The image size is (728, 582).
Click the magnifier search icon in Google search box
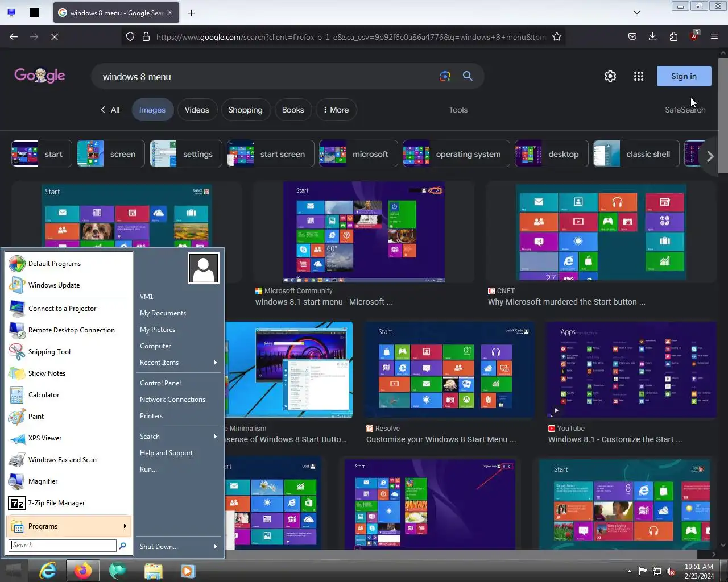pyautogui.click(x=468, y=76)
